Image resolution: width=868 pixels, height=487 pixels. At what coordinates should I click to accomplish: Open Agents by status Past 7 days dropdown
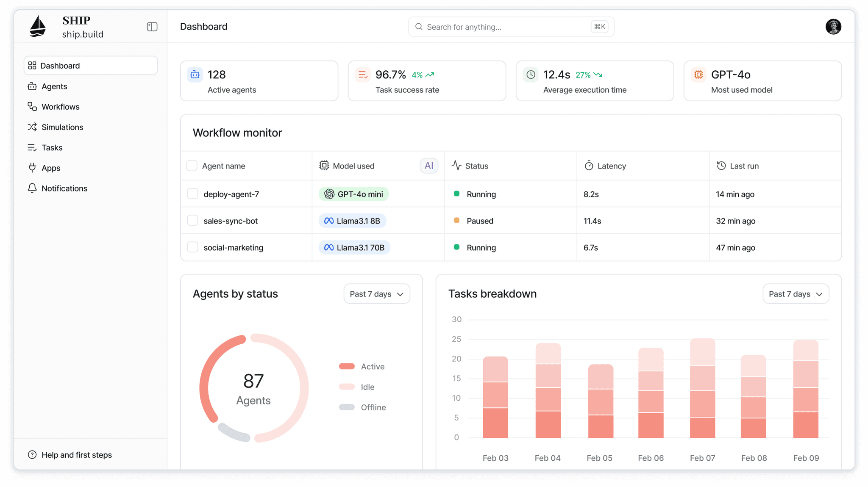(x=376, y=294)
